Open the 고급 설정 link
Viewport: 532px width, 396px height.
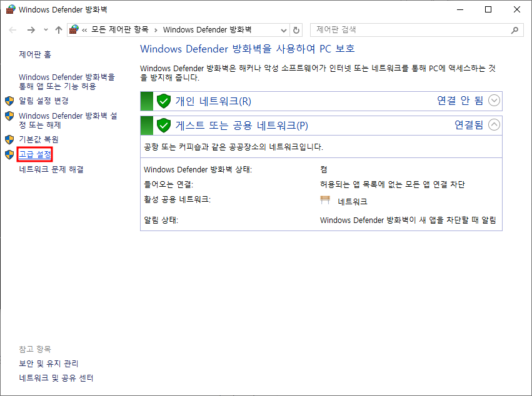click(34, 155)
